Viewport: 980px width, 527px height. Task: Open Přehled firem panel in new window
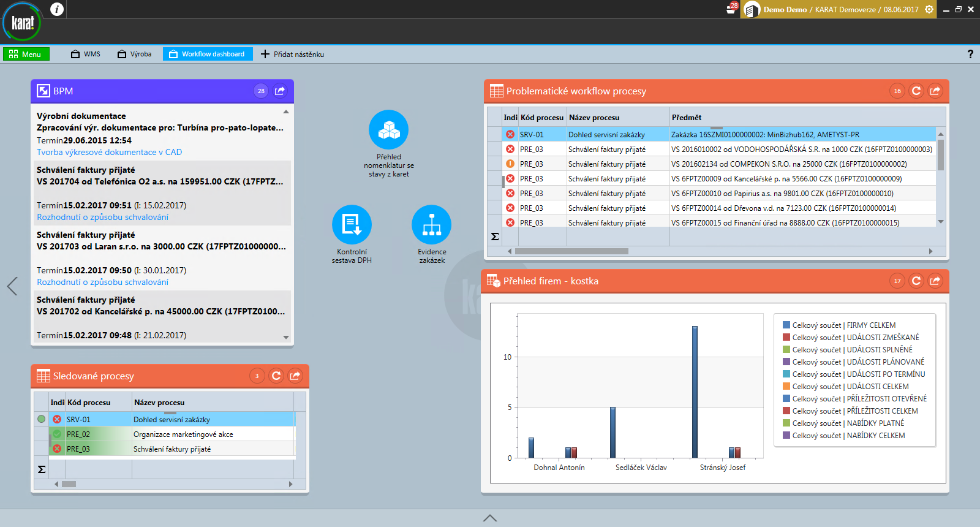935,281
